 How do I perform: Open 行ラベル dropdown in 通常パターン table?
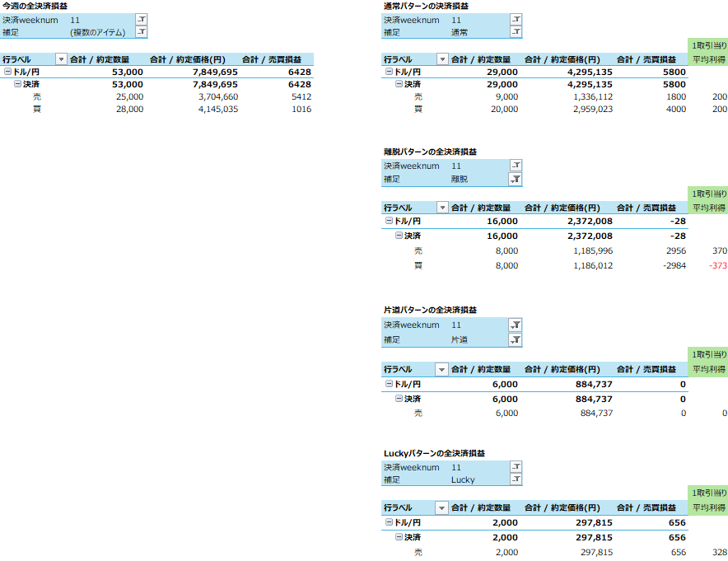(x=442, y=59)
